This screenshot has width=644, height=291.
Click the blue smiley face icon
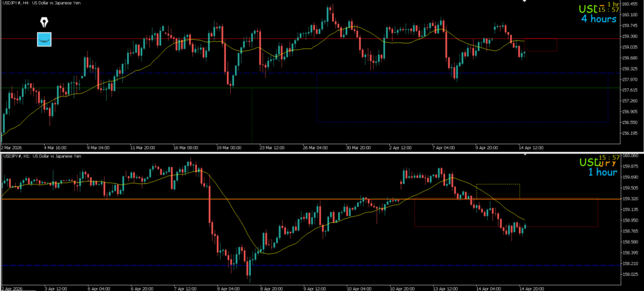point(44,39)
